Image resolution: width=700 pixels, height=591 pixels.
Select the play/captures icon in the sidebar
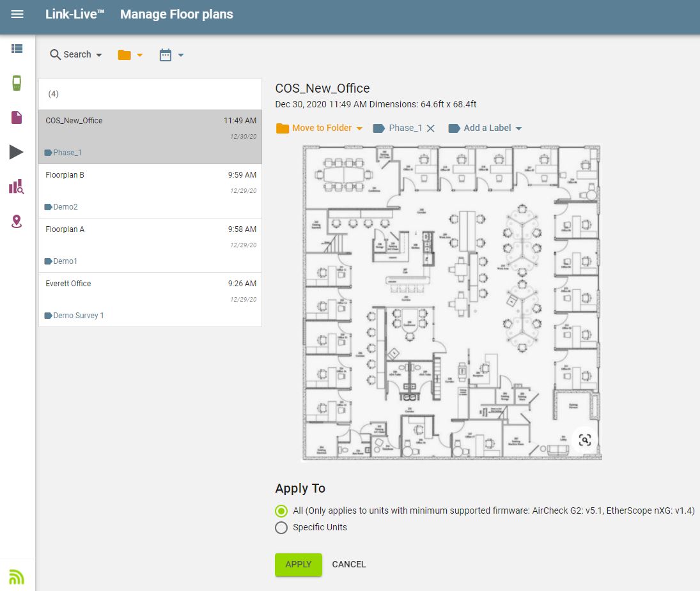tap(17, 151)
